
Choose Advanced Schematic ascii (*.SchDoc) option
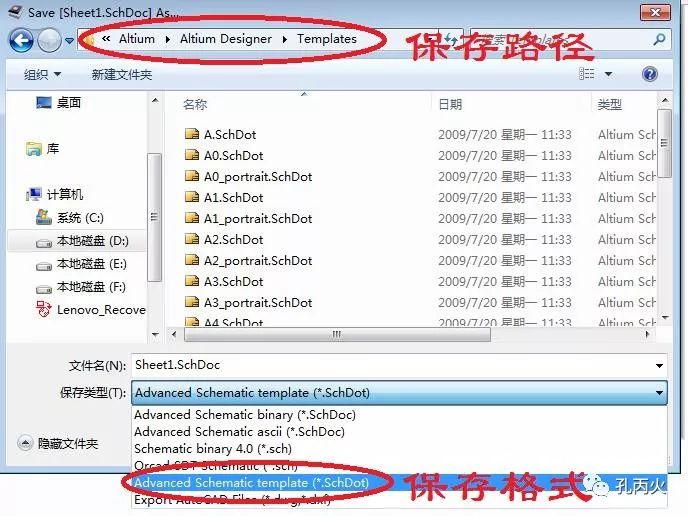coord(239,431)
